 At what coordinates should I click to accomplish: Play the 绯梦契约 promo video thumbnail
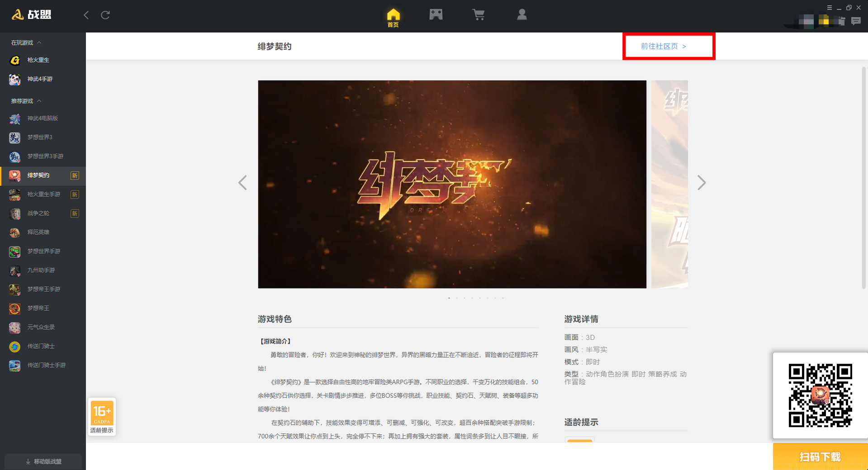tap(451, 184)
